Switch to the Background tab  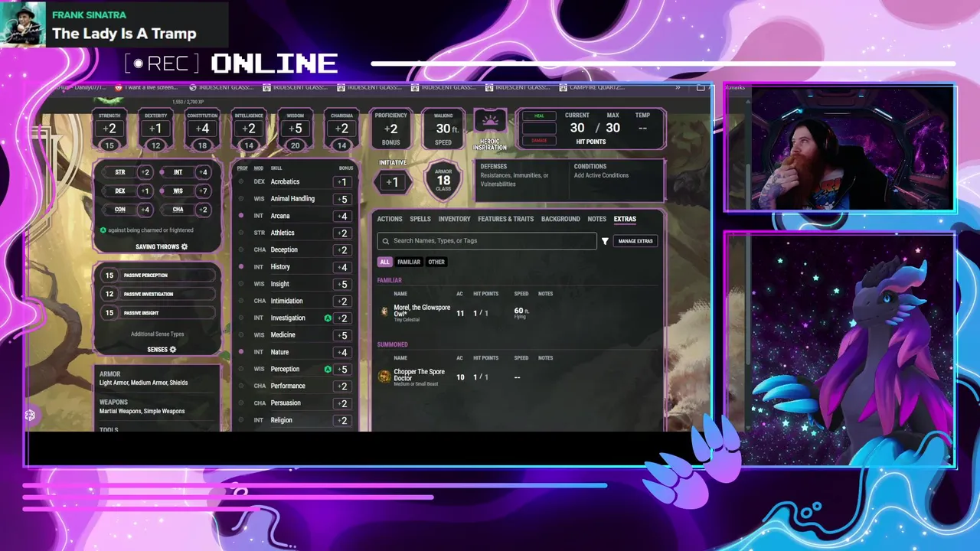[x=560, y=219]
